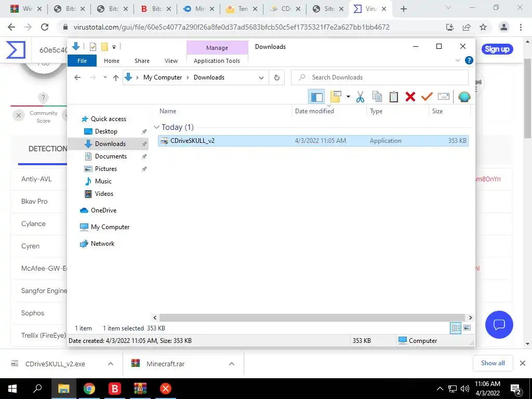Image resolution: width=532 pixels, height=399 pixels.
Task: Click Show all downloads button
Action: pos(493,363)
